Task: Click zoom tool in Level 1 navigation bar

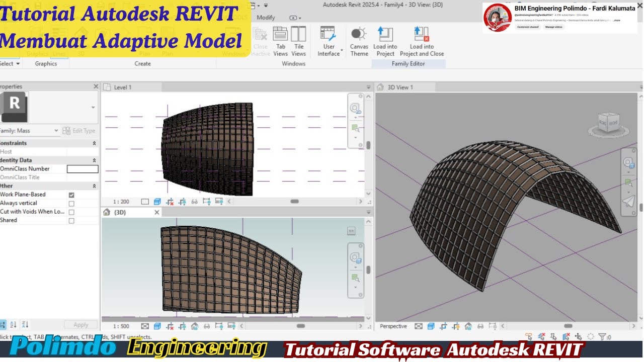Action: click(x=356, y=128)
